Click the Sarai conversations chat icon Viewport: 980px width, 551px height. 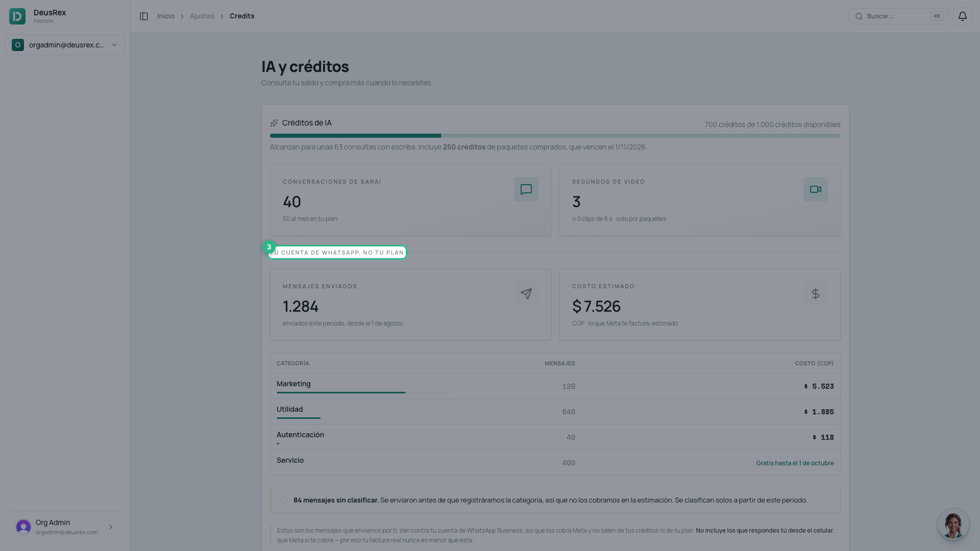[x=526, y=189]
